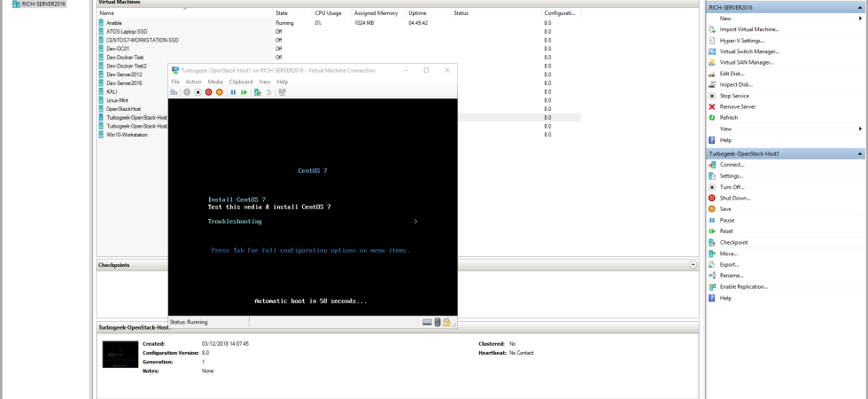Click the greyed Start icon in VM toolbar
Image resolution: width=868 pixels, height=399 pixels.
coord(187,92)
